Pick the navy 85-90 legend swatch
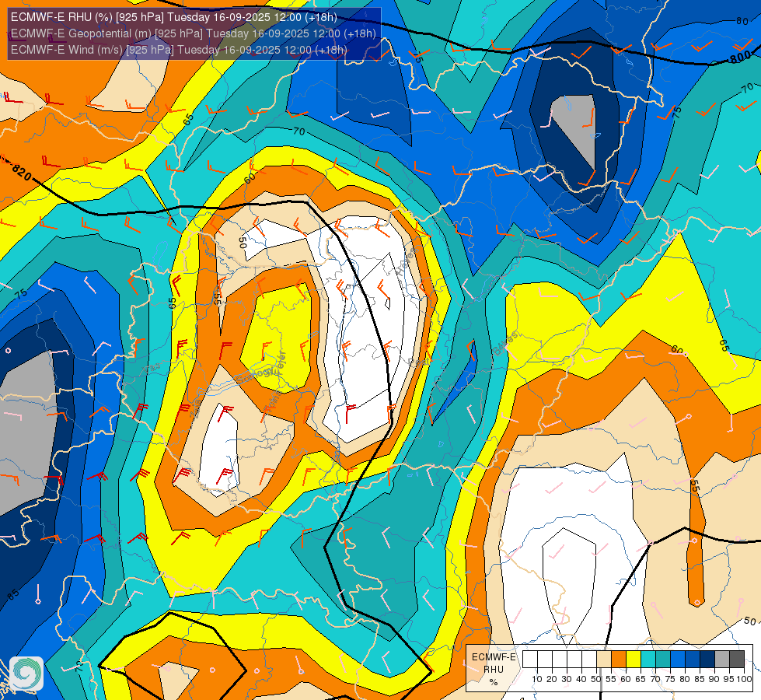 click(x=707, y=660)
